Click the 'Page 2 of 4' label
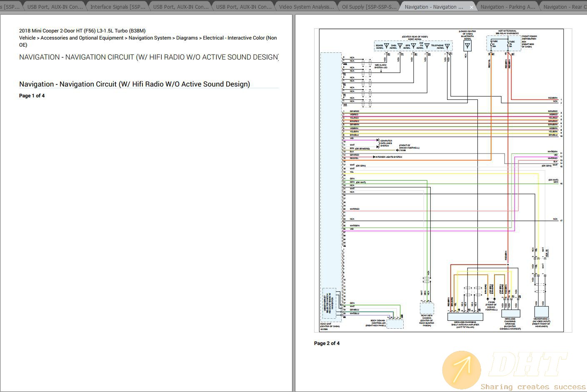 [x=327, y=343]
